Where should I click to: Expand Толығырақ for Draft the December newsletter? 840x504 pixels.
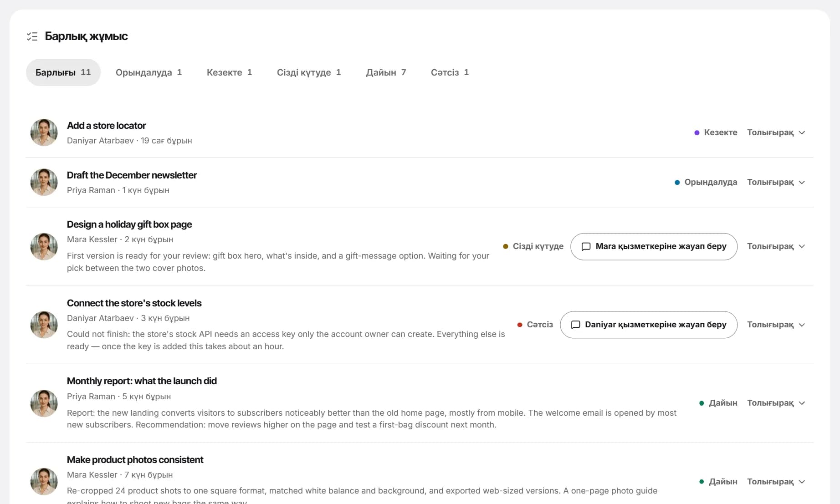pyautogui.click(x=776, y=182)
